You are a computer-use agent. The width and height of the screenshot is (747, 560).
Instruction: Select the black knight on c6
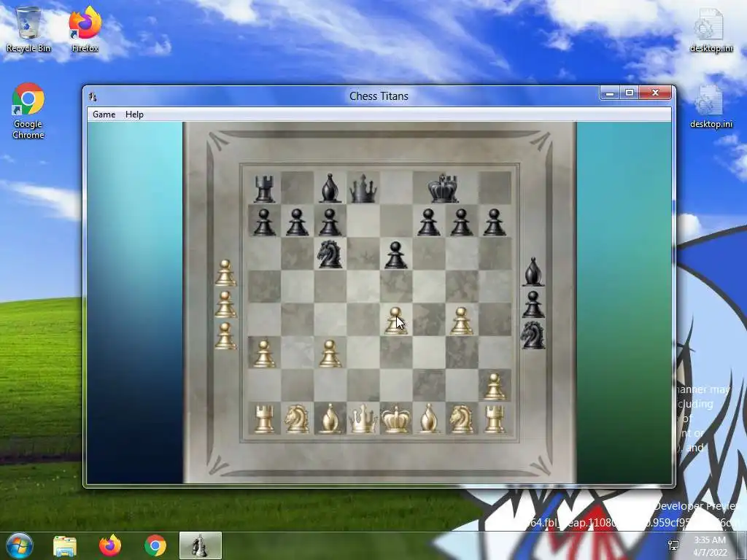coord(330,254)
